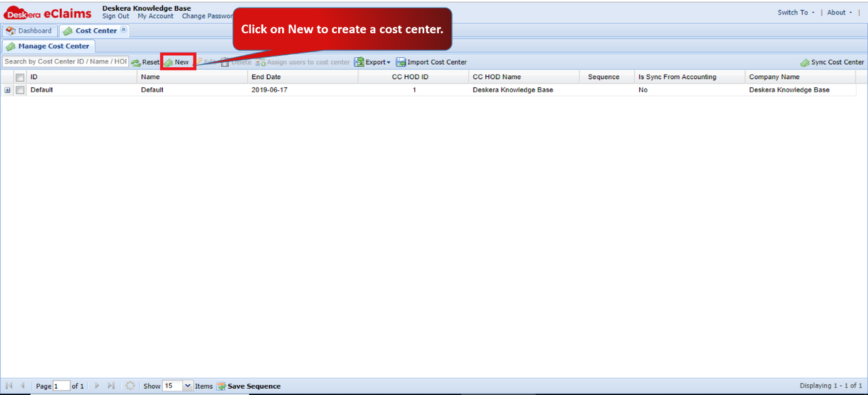Open the My Account link

[x=156, y=16]
